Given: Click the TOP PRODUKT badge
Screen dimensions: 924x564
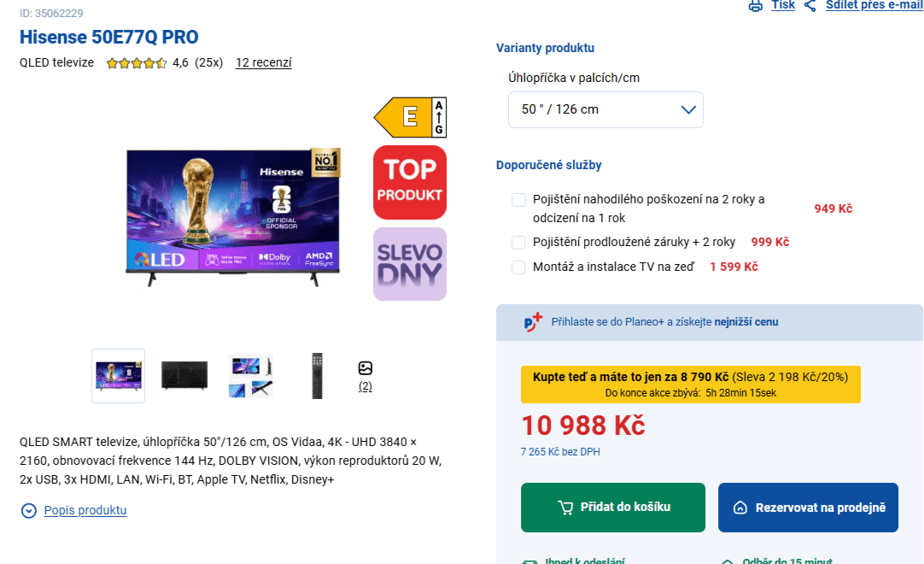Looking at the screenshot, I should pos(408,181).
